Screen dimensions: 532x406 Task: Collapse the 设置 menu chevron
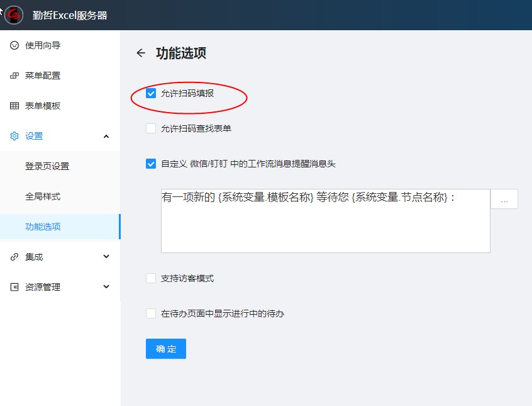(x=106, y=136)
